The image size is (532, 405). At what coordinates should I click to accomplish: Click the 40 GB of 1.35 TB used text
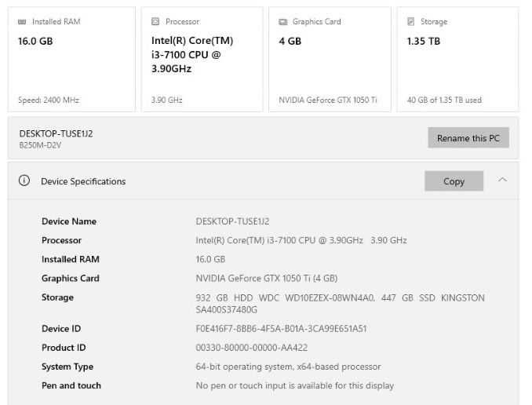(x=444, y=100)
